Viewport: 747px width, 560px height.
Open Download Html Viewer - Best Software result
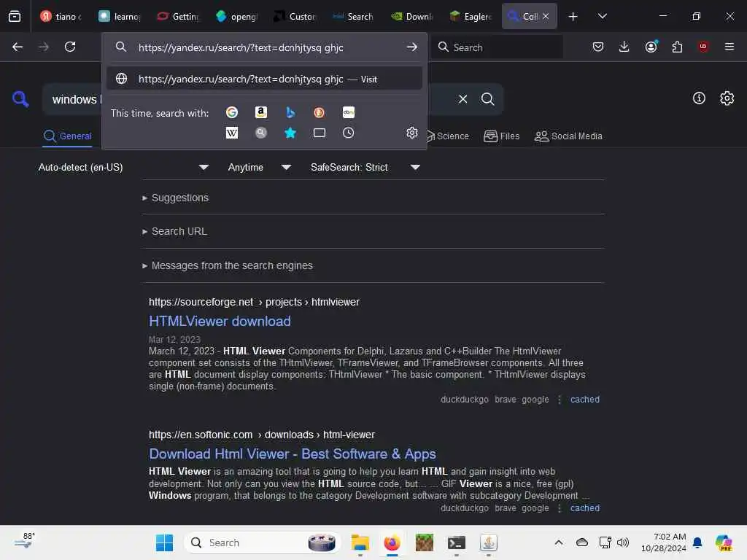293,454
